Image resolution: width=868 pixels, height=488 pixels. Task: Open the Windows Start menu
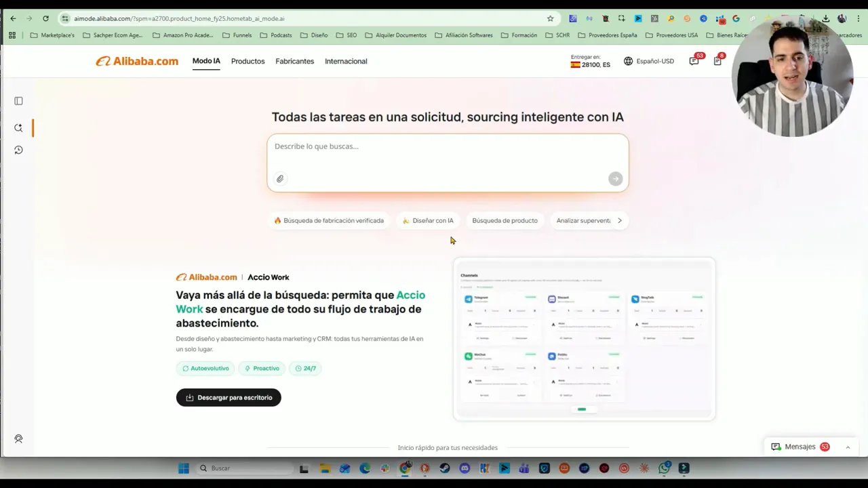coord(184,468)
